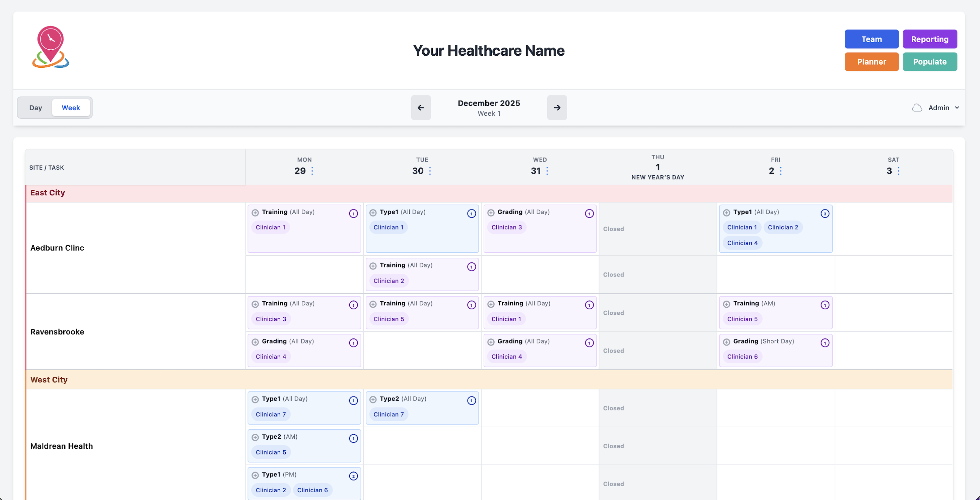Click the Populate button
The height and width of the screenshot is (500, 980).
930,62
